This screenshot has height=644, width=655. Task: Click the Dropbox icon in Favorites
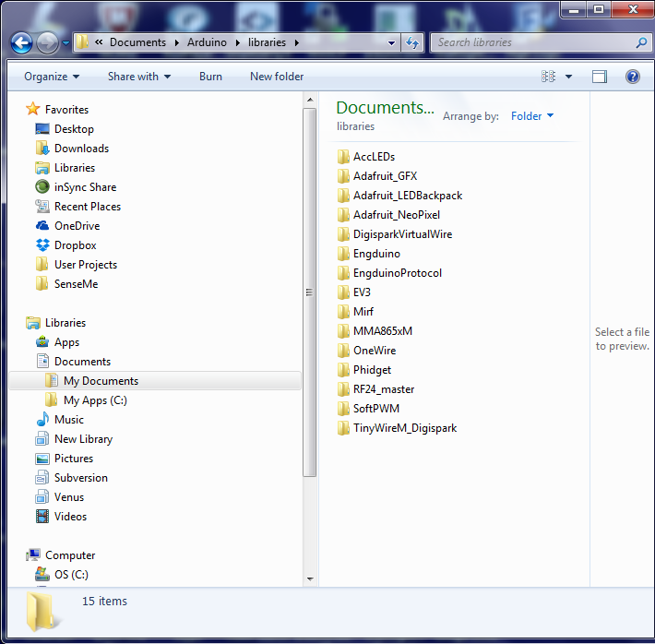(42, 244)
